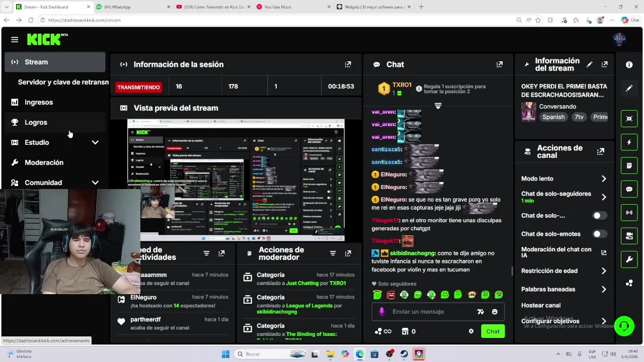This screenshot has width=644, height=362.
Task: Open Configurar objetivos chevron
Action: coord(604,321)
